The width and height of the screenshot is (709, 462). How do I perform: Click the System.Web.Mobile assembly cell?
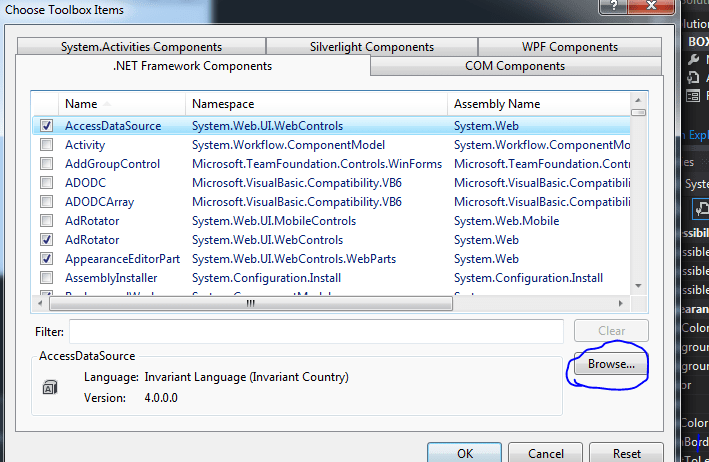[506, 221]
